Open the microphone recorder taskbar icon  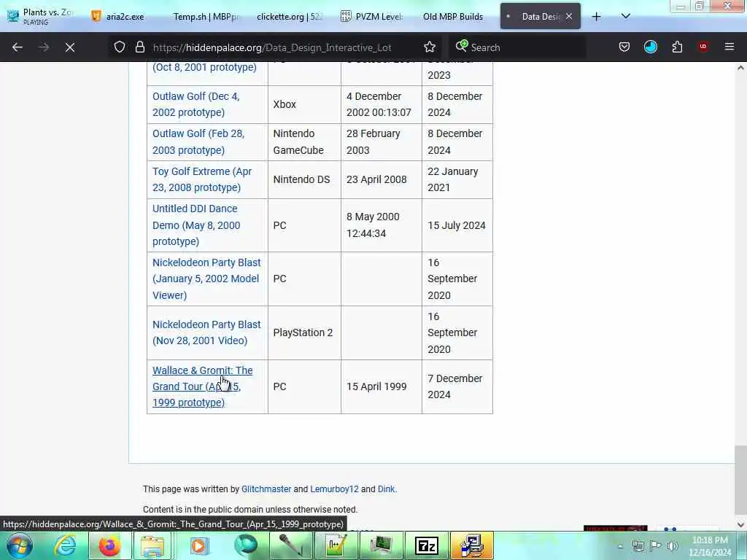[291, 545]
